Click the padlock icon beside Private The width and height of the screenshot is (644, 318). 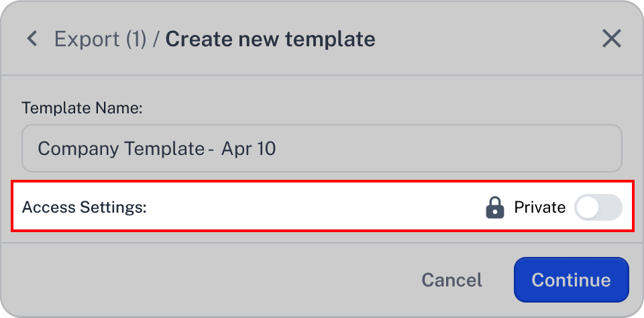[495, 207]
